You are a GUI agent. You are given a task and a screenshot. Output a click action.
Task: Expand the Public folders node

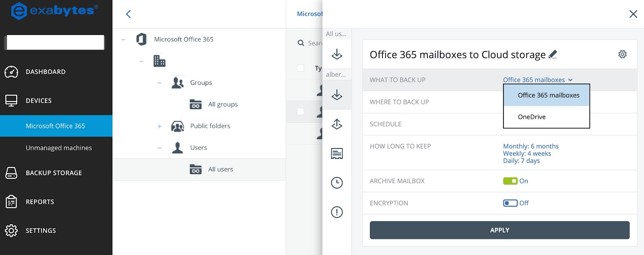[159, 126]
